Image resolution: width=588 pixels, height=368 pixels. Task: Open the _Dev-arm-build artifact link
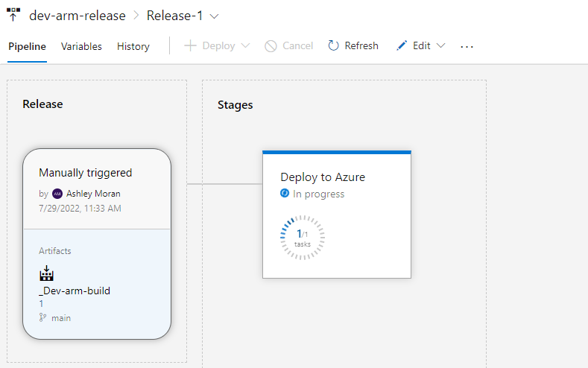coord(75,291)
